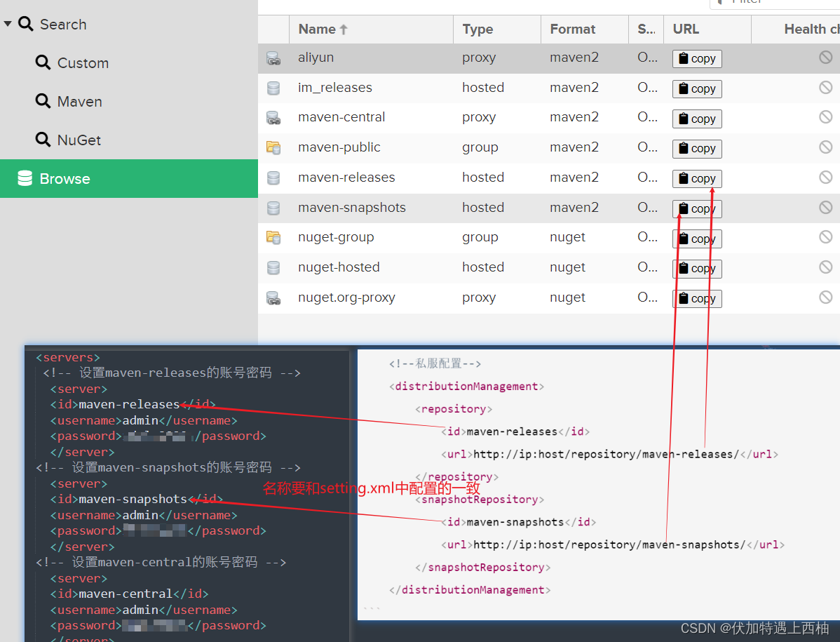Open the maven-snapshots repository name
840x642 pixels.
352,208
